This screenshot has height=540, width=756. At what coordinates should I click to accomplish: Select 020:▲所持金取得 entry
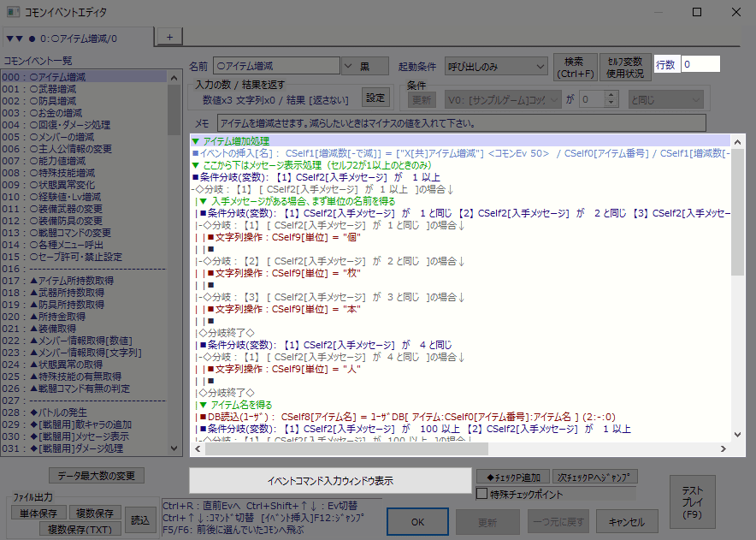point(85,317)
